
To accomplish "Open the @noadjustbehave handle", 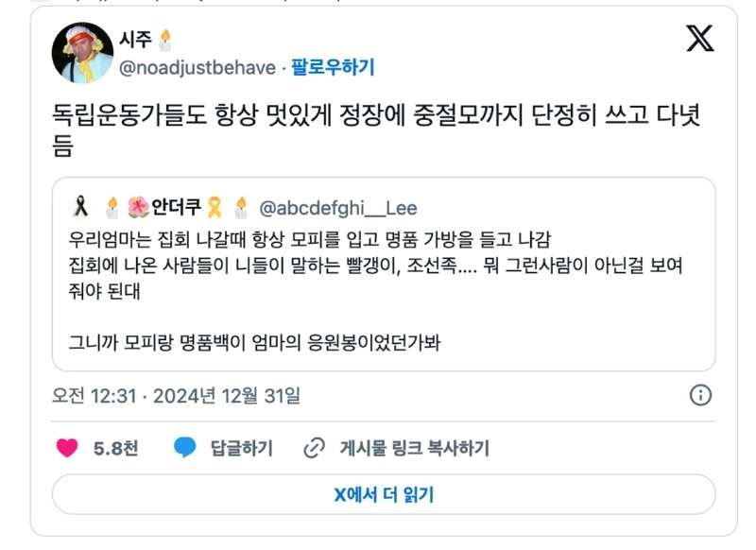I will click(198, 67).
